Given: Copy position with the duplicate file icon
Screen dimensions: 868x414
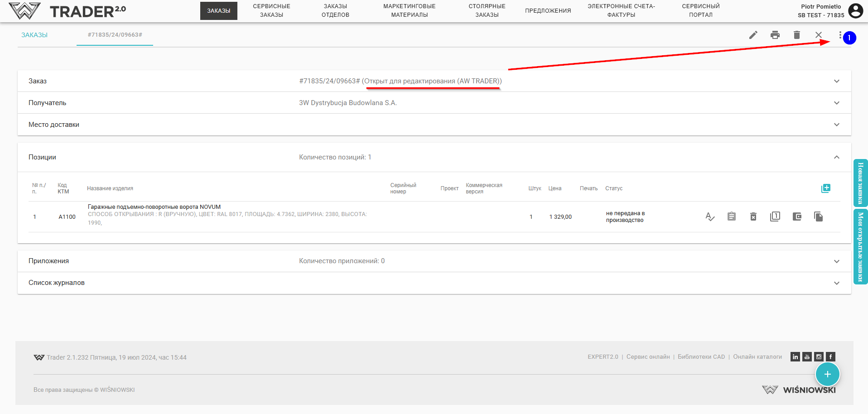Looking at the screenshot, I should (818, 217).
